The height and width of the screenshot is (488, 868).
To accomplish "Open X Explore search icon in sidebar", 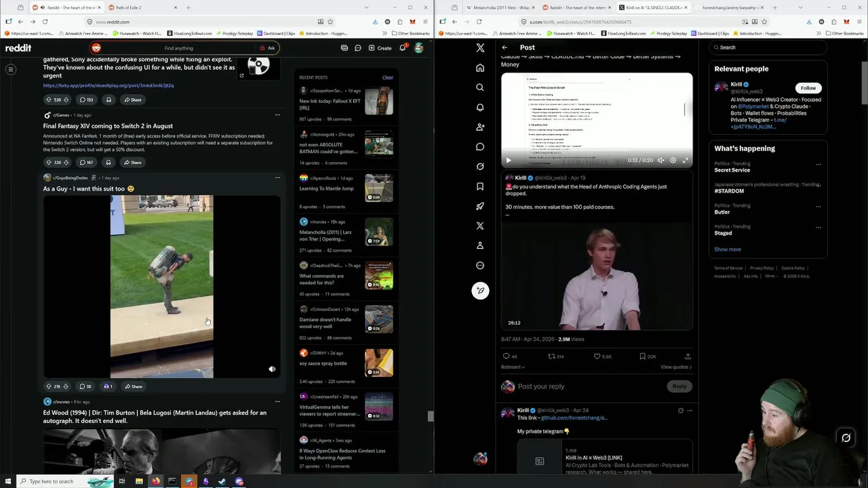I will coord(480,87).
